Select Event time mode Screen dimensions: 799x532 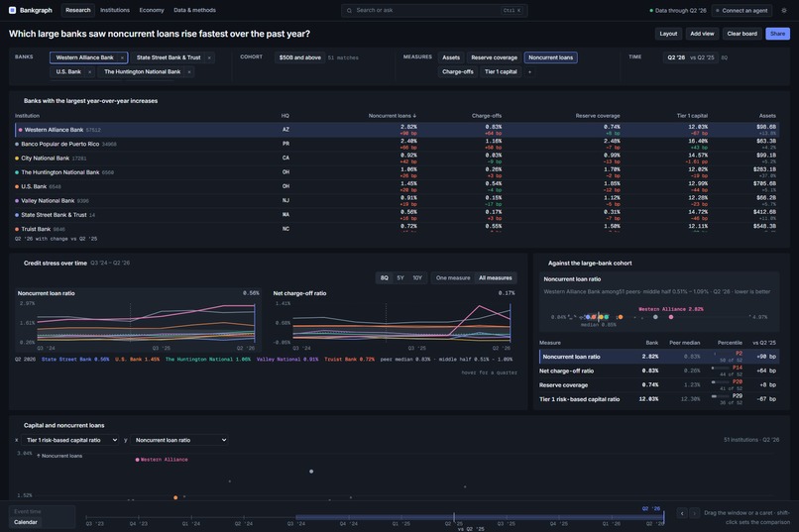pos(28,511)
